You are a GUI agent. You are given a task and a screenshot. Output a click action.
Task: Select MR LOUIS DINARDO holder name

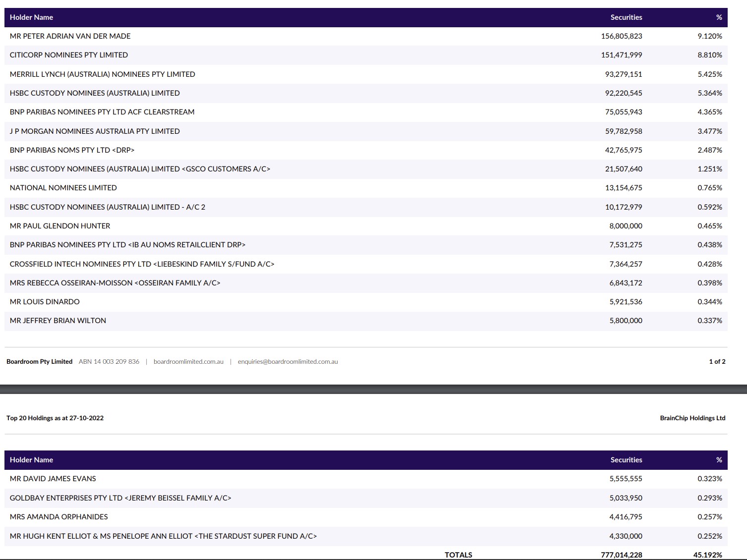(x=45, y=302)
